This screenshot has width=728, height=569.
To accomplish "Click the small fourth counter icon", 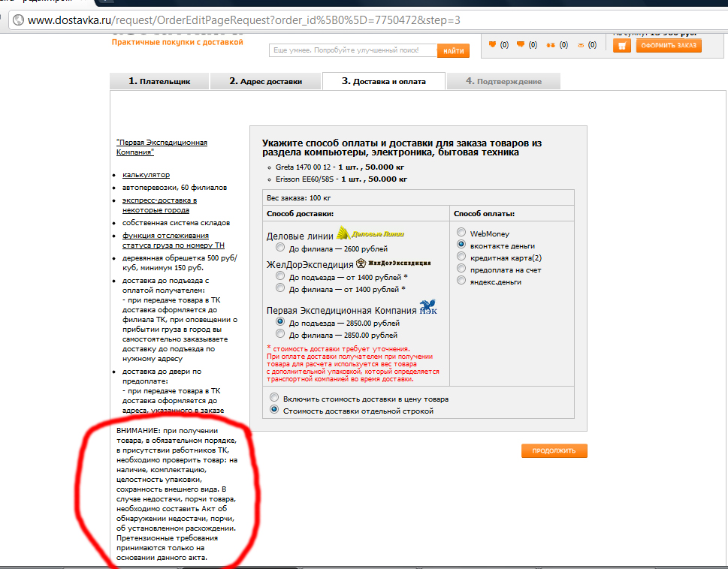I will [580, 46].
